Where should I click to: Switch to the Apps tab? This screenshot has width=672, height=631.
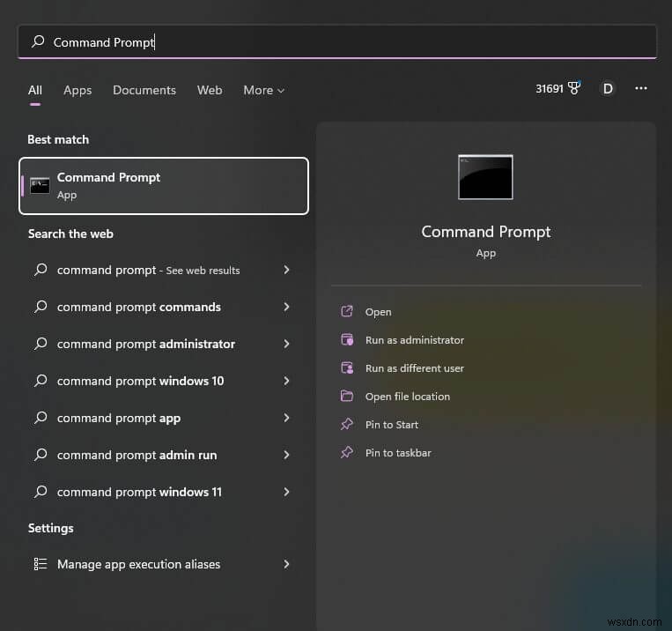tap(78, 90)
